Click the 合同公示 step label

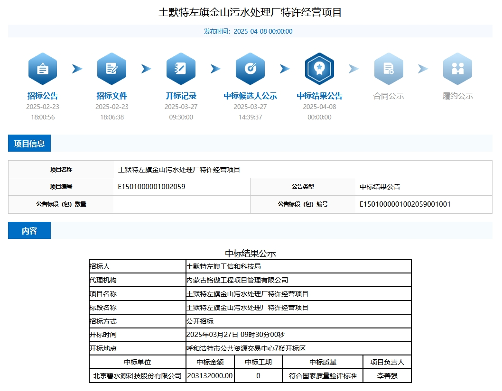click(x=388, y=96)
